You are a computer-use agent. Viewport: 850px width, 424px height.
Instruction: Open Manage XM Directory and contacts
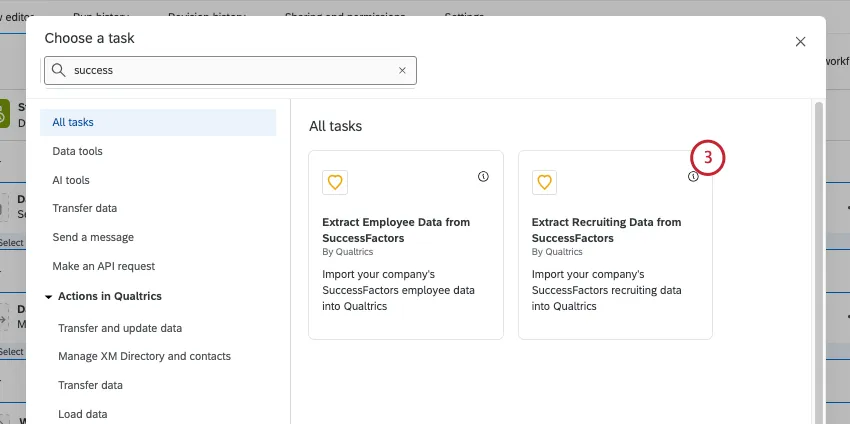pos(144,356)
